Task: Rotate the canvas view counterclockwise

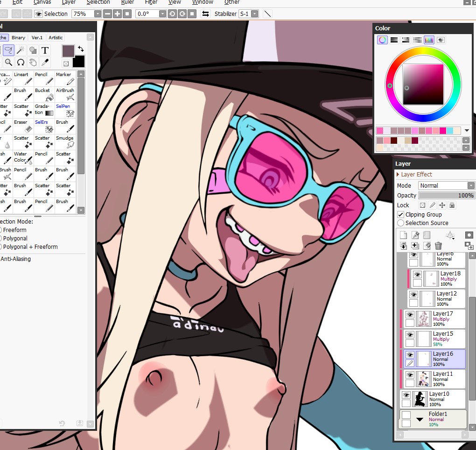Action: (x=172, y=14)
